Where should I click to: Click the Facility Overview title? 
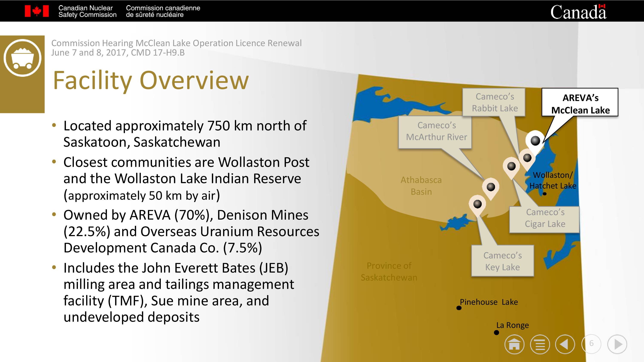click(151, 80)
